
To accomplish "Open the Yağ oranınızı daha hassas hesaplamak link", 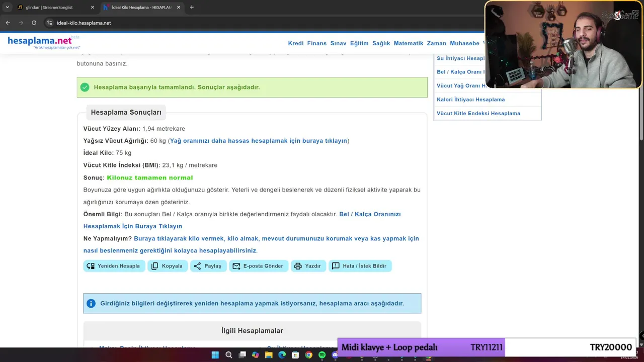I will point(259,141).
